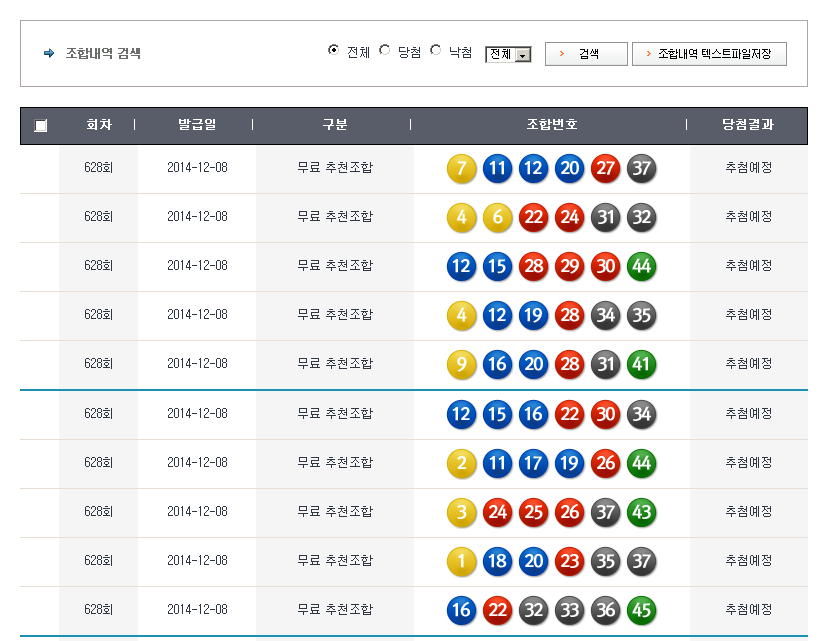This screenshot has width=828, height=641.
Task: Select the 당첨 radio button
Action: coord(385,51)
